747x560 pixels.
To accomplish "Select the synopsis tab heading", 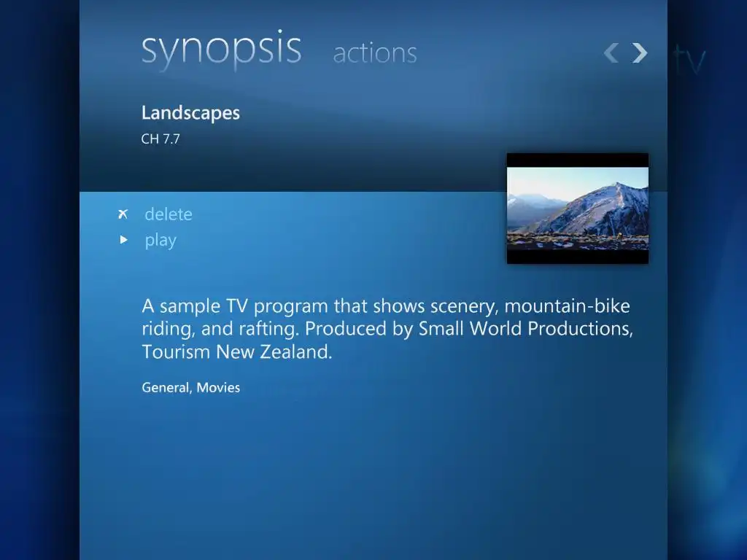I will pos(222,50).
